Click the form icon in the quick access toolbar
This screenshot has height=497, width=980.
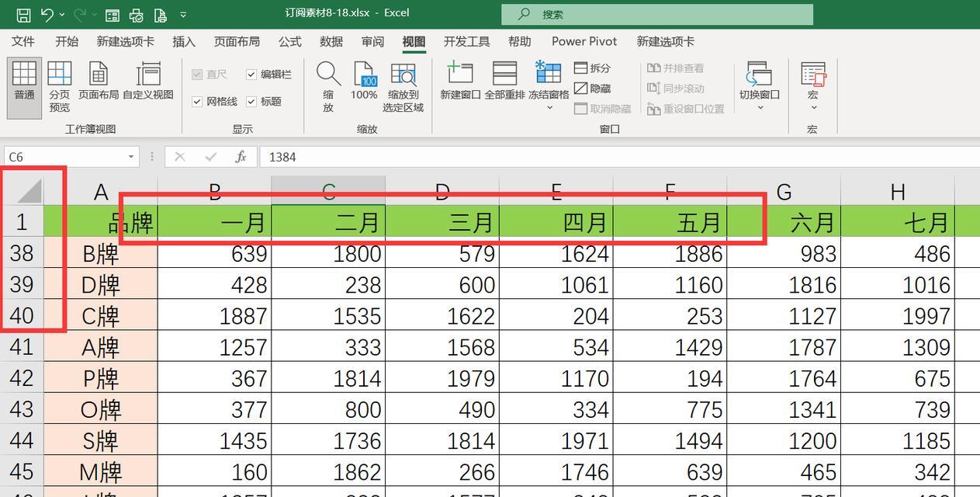[x=112, y=15]
